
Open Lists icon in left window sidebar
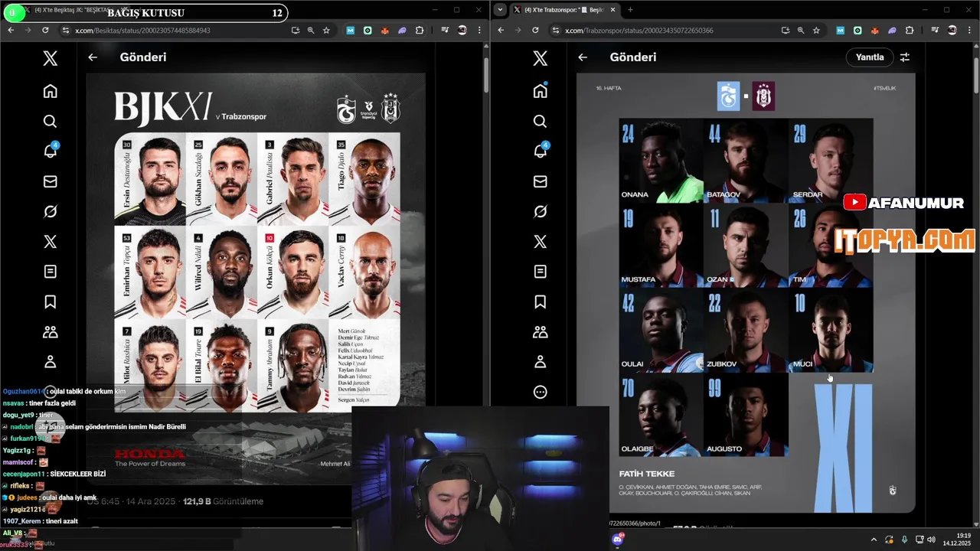pos(50,272)
